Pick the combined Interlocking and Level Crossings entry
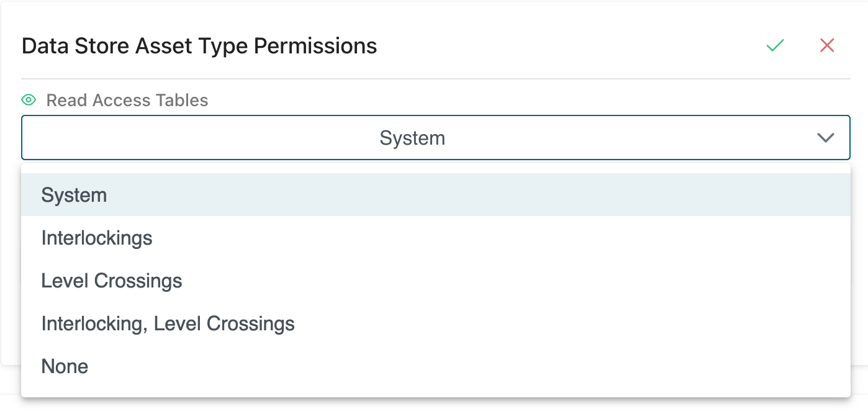The width and height of the screenshot is (868, 411). click(168, 323)
